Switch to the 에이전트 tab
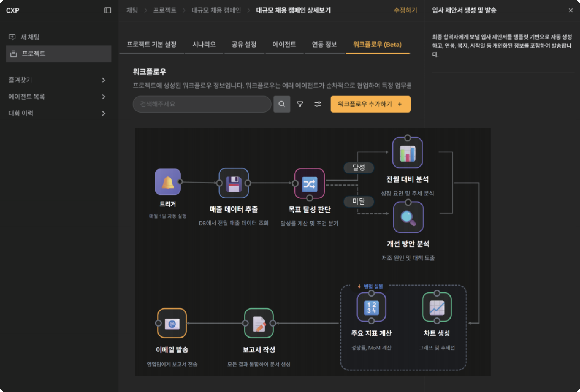Image resolution: width=580 pixels, height=392 pixels. (284, 44)
